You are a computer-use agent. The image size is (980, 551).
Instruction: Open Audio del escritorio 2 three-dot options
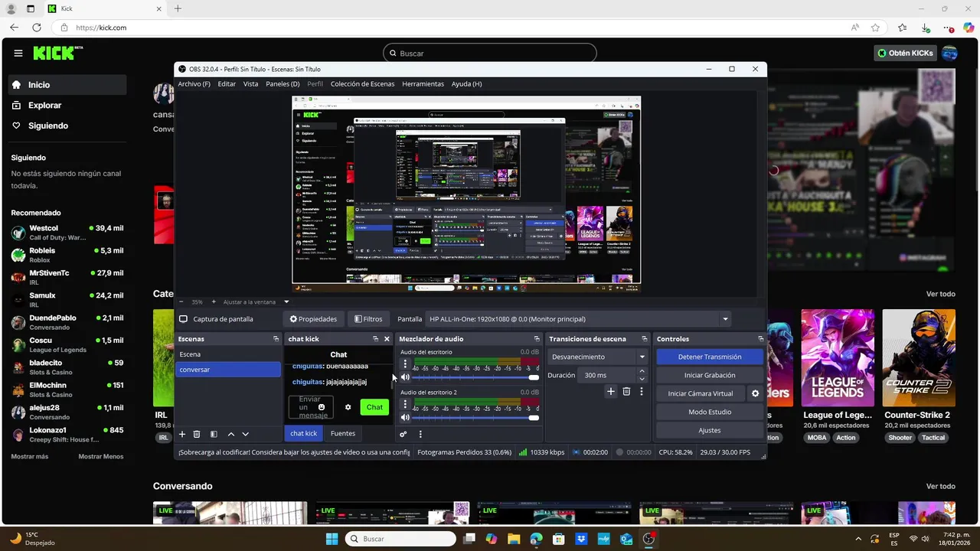click(x=405, y=404)
